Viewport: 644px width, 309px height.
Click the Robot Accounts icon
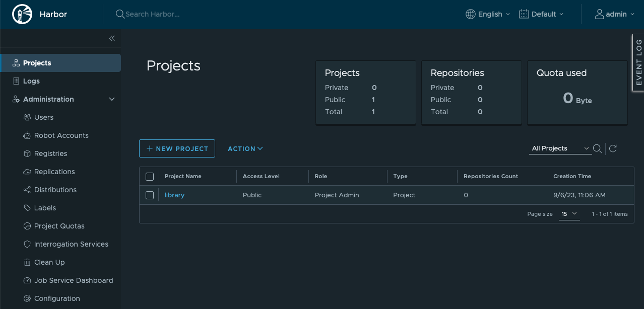point(27,135)
